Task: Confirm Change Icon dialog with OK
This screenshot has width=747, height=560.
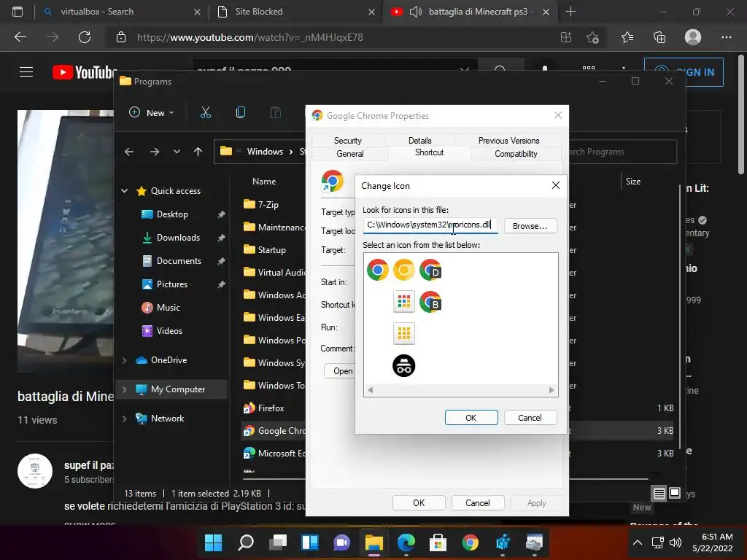Action: [x=471, y=418]
